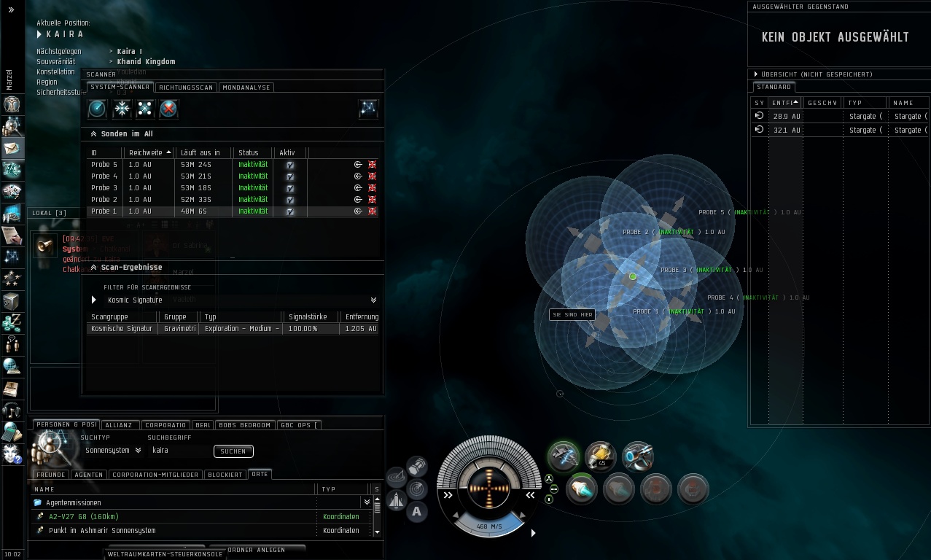The height and width of the screenshot is (560, 931).
Task: Select the 28.9 AU Stargate overview row
Action: [840, 116]
